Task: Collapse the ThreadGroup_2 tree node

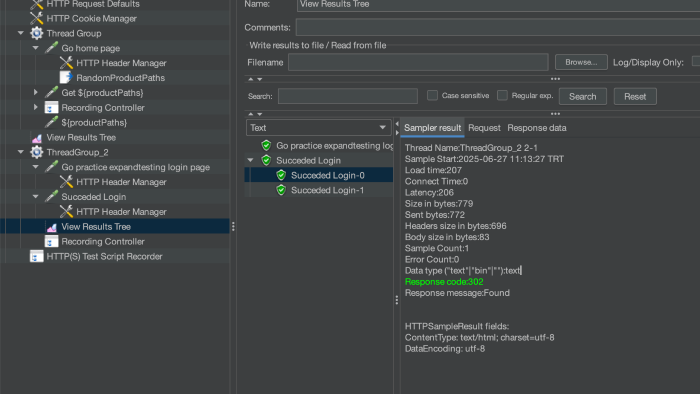Action: click(x=21, y=152)
